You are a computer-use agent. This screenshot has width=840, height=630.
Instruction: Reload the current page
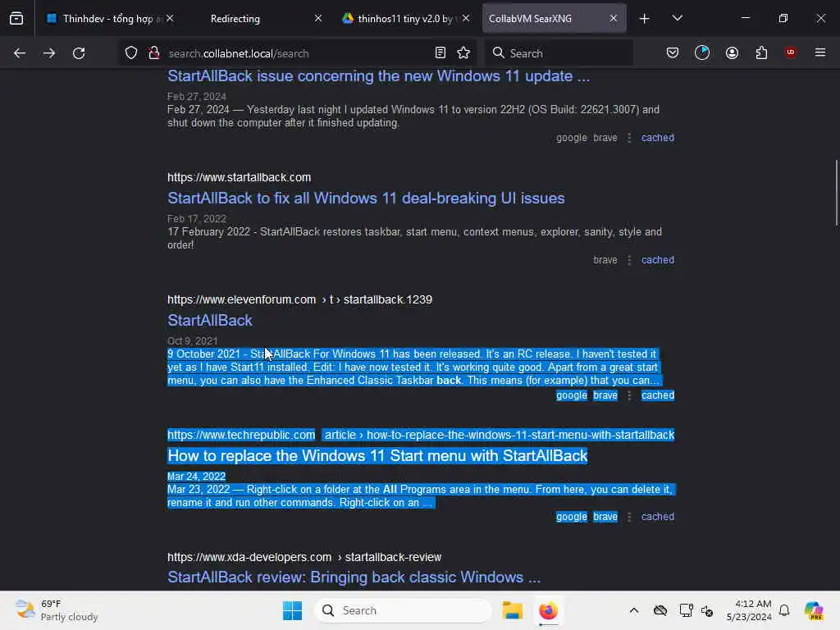(79, 53)
